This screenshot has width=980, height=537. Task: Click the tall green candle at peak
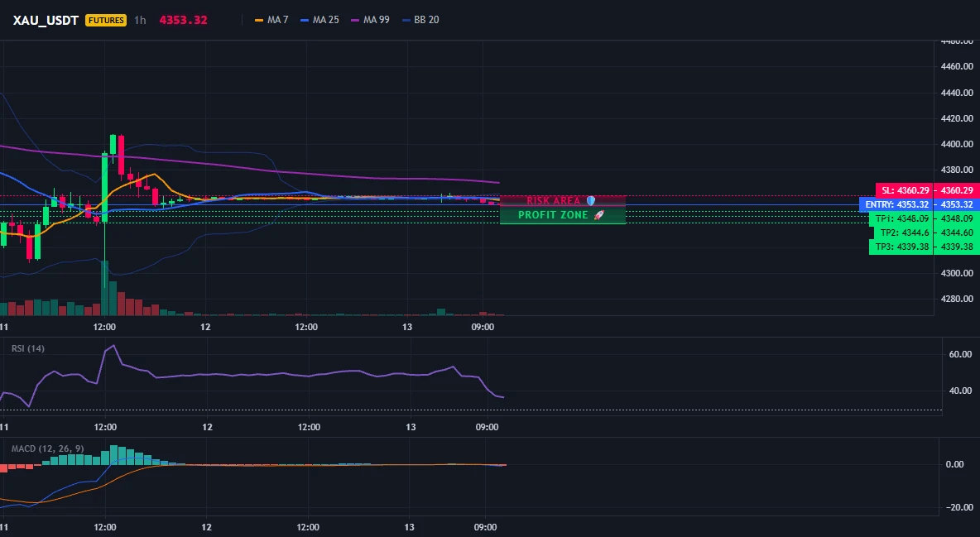pos(104,188)
